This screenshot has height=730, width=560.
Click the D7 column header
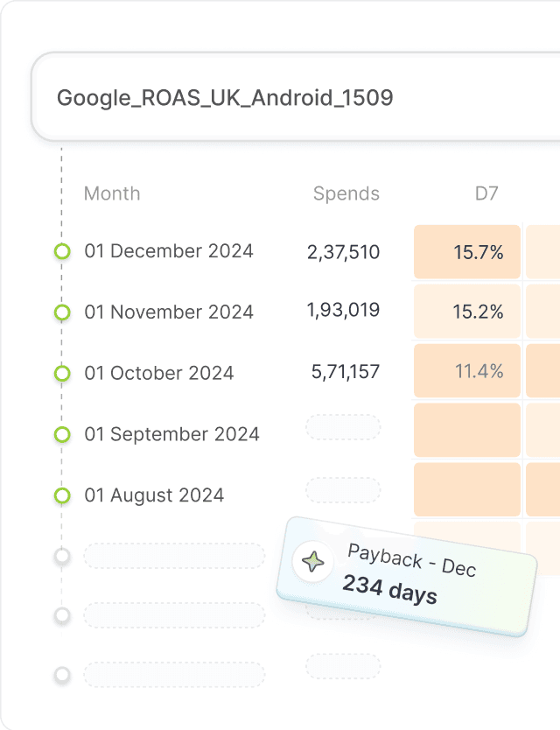point(486,193)
